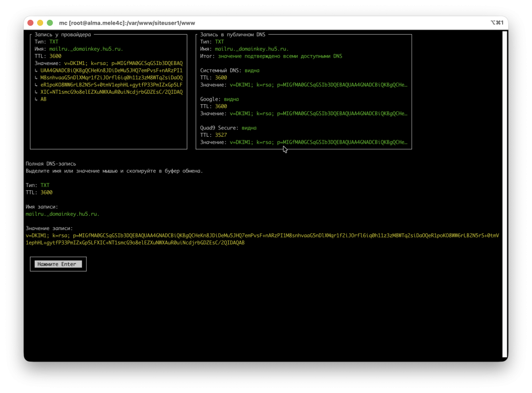This screenshot has width=532, height=393.
Task: Click the "значение подтверждено всеми доступными DNS" result
Action: coord(280,56)
